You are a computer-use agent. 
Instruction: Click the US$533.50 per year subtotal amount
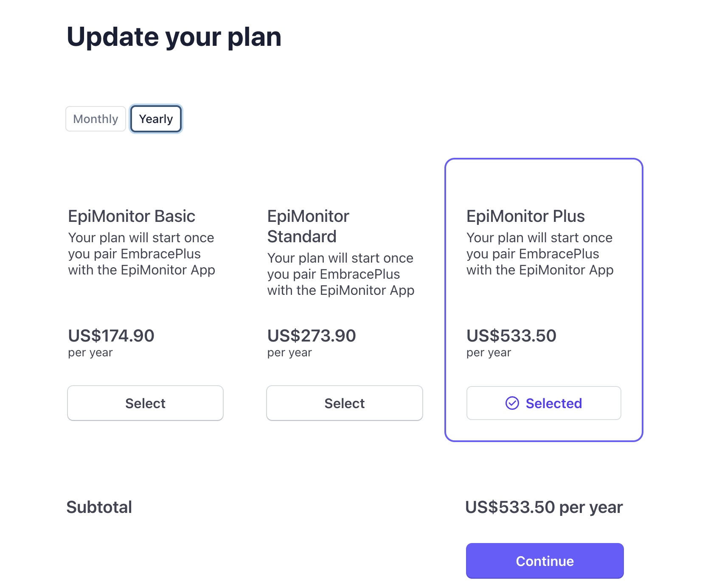(x=544, y=507)
